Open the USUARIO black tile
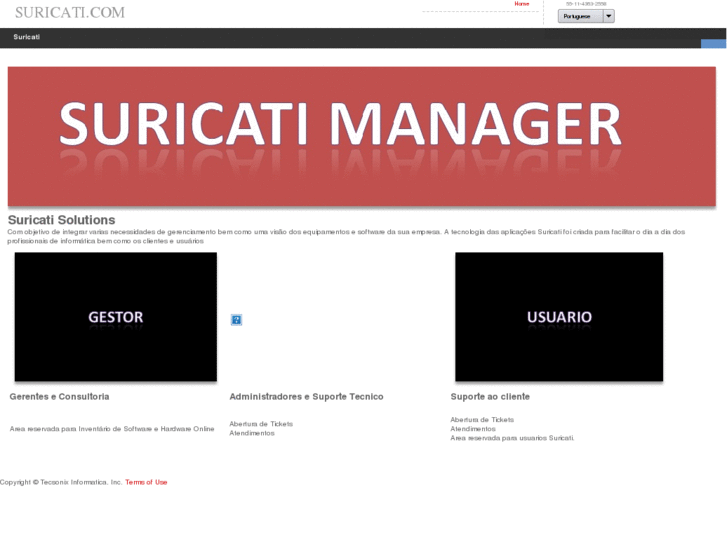Viewport: 727px width, 545px height. click(x=559, y=317)
